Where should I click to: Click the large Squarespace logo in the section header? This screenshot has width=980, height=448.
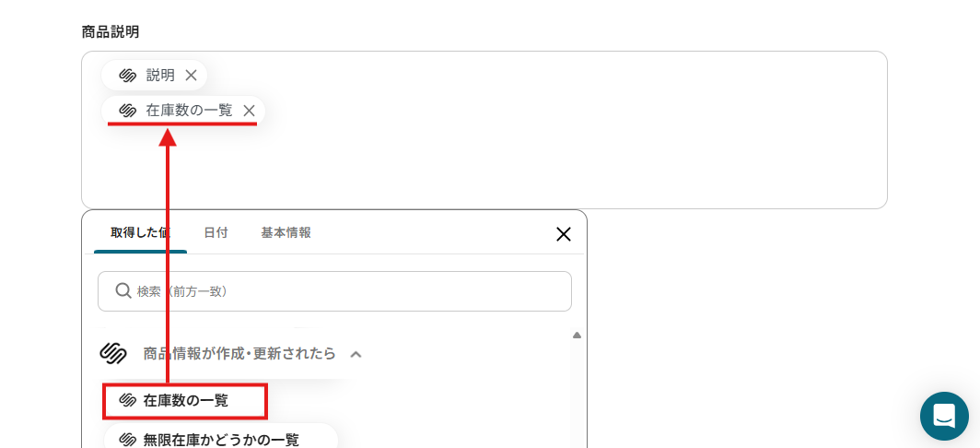[x=113, y=354]
